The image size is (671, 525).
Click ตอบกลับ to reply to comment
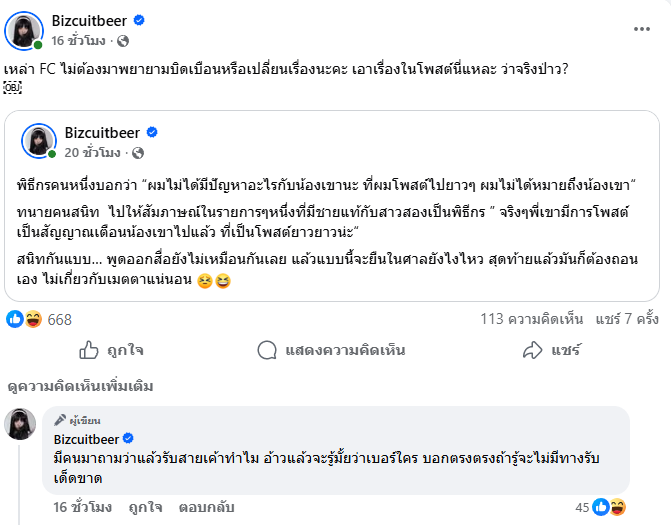(x=202, y=507)
